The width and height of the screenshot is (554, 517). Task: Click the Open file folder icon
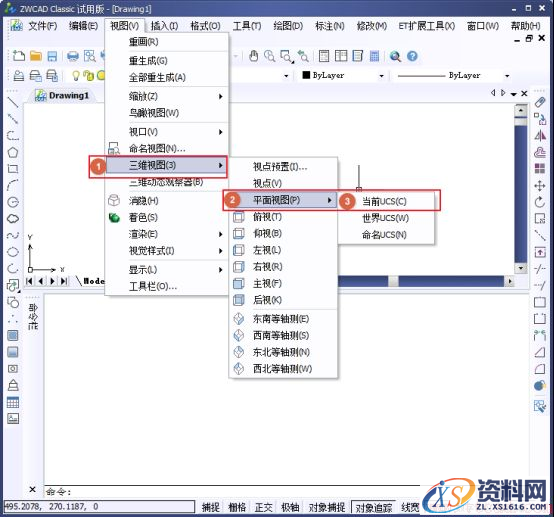tap(36, 56)
